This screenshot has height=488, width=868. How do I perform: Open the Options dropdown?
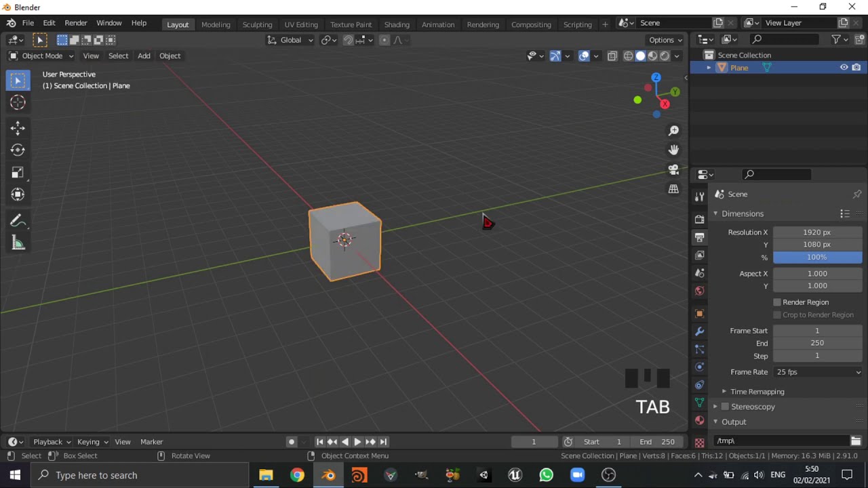point(665,40)
